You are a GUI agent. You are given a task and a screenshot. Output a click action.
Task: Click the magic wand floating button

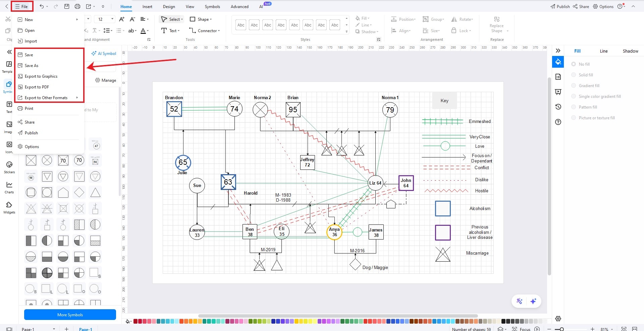coord(519,301)
